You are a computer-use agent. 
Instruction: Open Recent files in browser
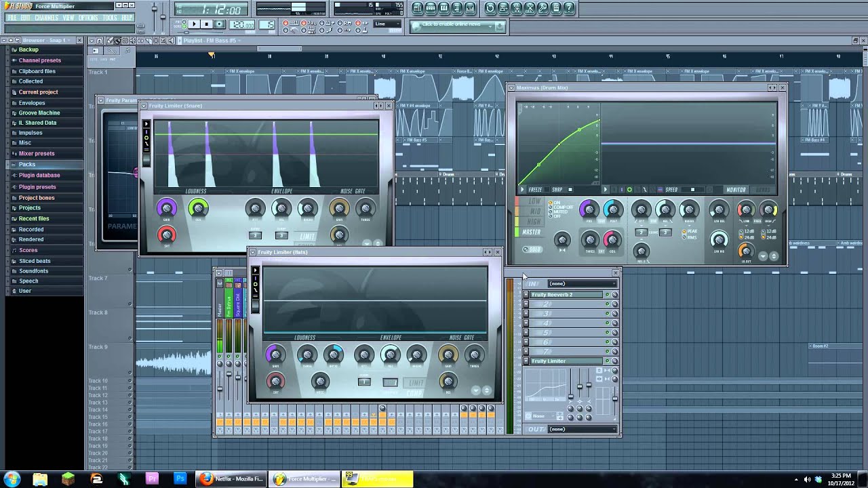point(34,218)
